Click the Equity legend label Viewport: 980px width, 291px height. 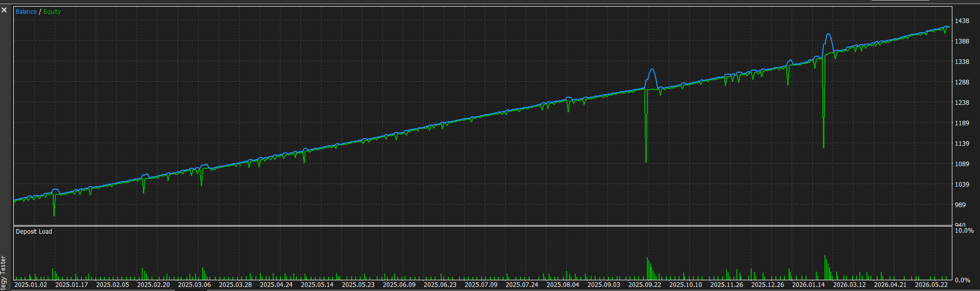(x=52, y=12)
